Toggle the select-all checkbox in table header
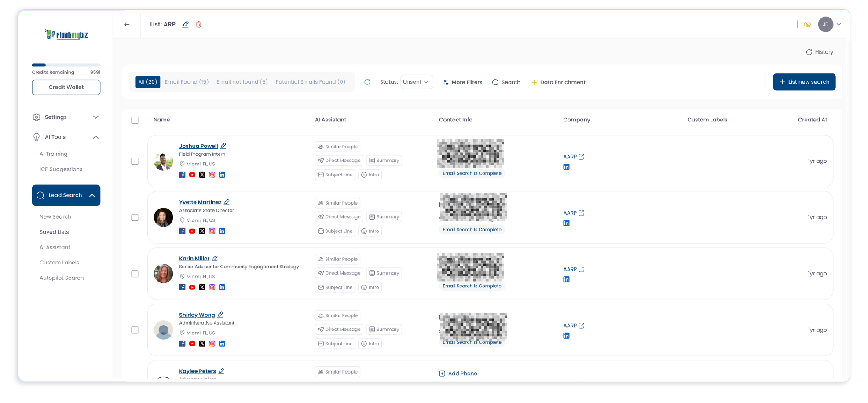The image size is (868, 403). point(135,120)
